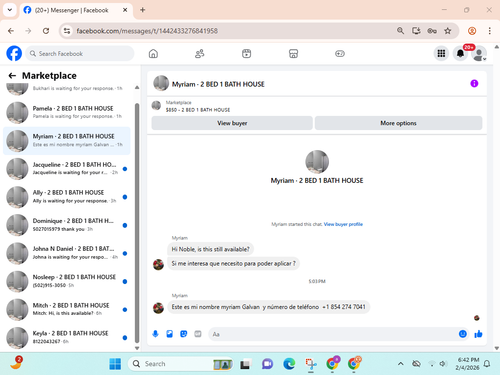Click Myriam's avatar beside last message
The height and width of the screenshot is (375, 500).
pyautogui.click(x=158, y=308)
